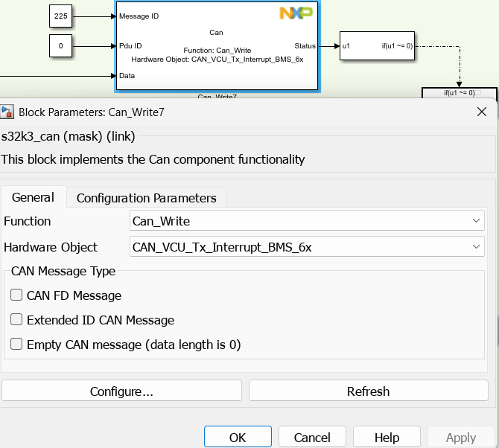
Task: Confirm the dialog with OK
Action: click(238, 438)
